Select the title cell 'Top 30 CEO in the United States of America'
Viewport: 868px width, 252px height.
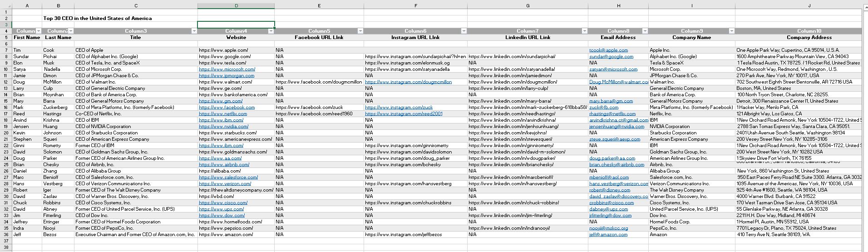[97, 18]
